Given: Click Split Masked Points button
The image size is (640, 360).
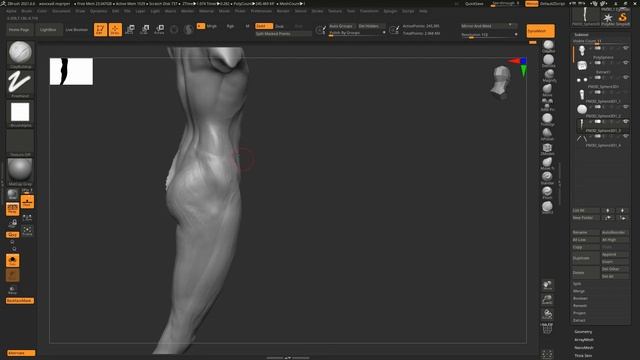Looking at the screenshot, I should (283, 34).
